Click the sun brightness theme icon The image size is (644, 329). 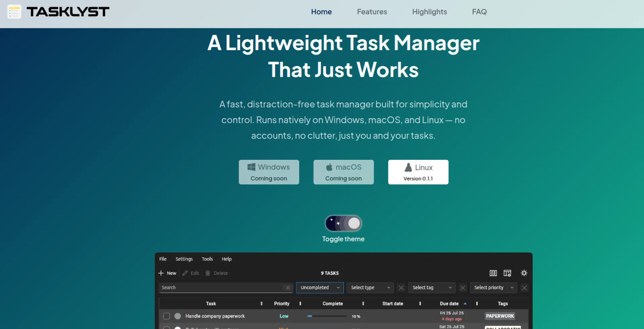(524, 273)
